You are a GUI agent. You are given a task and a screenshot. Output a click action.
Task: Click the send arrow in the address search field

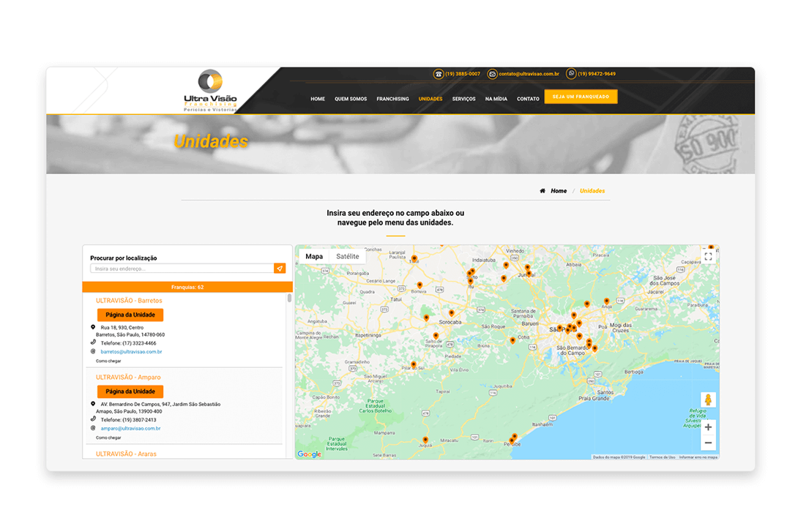point(280,268)
